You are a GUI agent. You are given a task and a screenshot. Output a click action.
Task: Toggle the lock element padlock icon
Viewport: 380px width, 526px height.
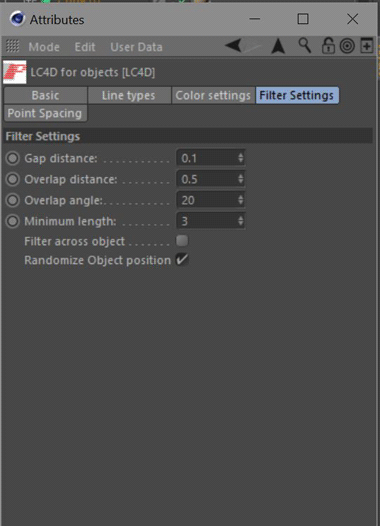[328, 46]
